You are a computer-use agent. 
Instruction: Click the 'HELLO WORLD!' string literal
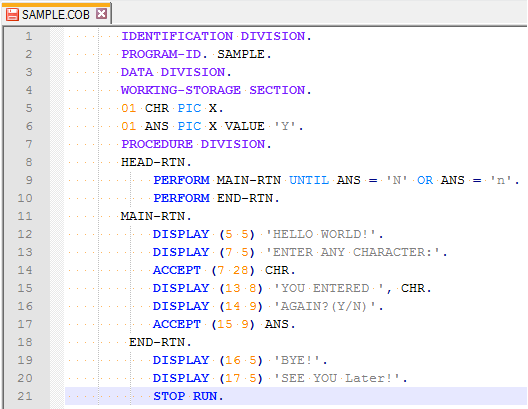(321, 234)
